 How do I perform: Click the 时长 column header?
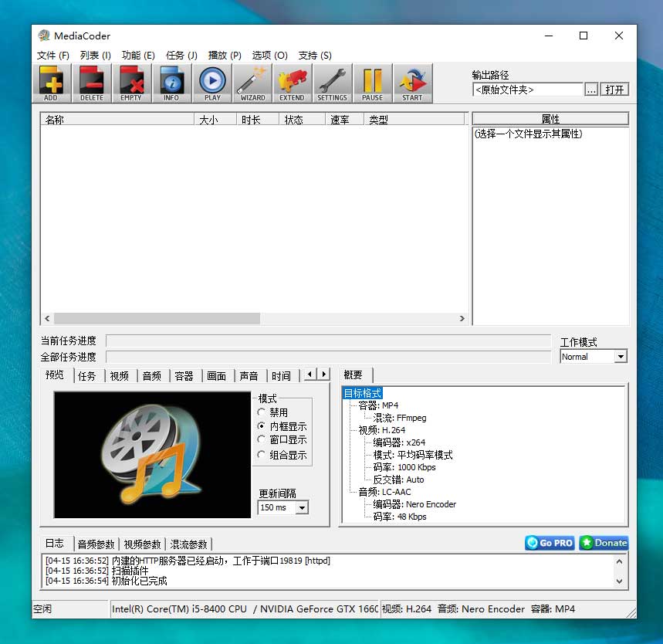pyautogui.click(x=258, y=120)
